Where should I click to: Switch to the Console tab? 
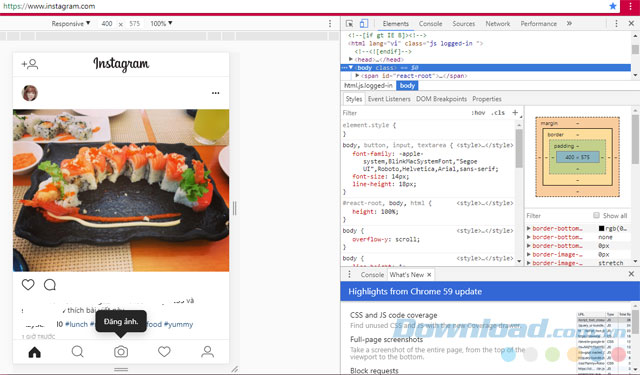(430, 24)
